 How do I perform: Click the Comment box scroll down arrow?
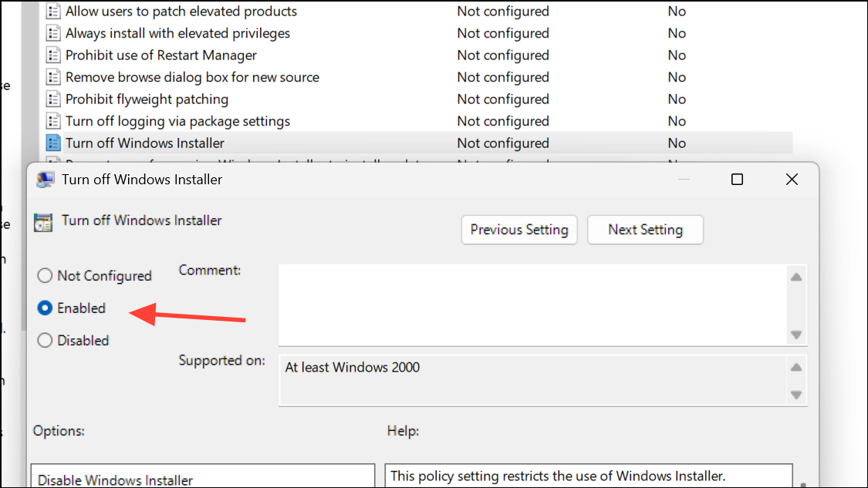[796, 335]
